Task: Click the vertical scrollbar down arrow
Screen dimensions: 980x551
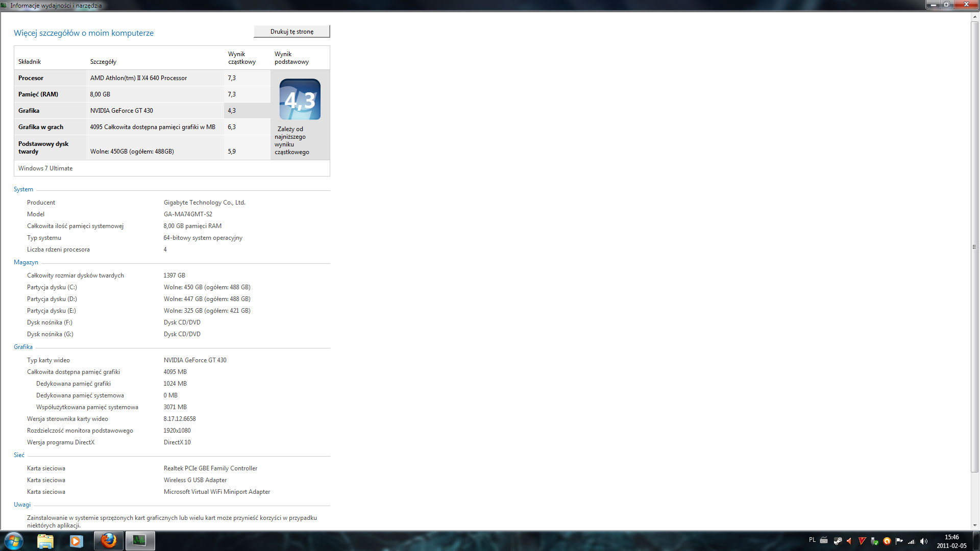Action: [x=974, y=525]
